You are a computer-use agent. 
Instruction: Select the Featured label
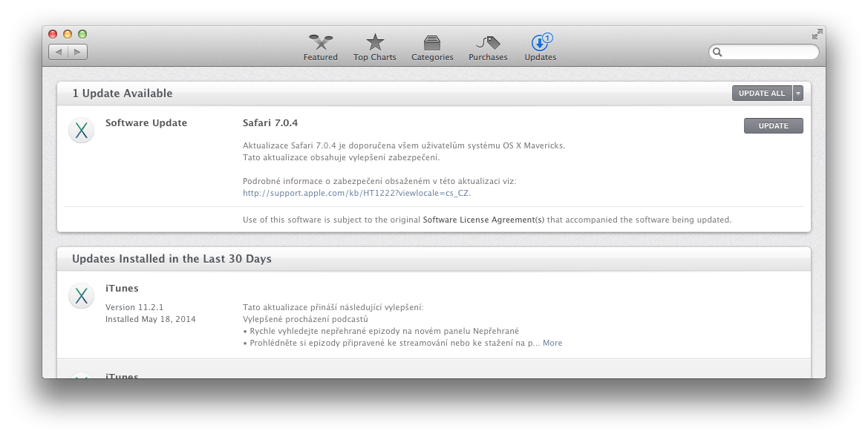point(321,57)
